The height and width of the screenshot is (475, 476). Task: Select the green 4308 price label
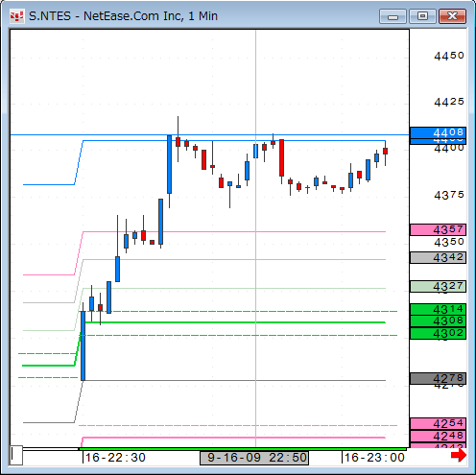[438, 321]
